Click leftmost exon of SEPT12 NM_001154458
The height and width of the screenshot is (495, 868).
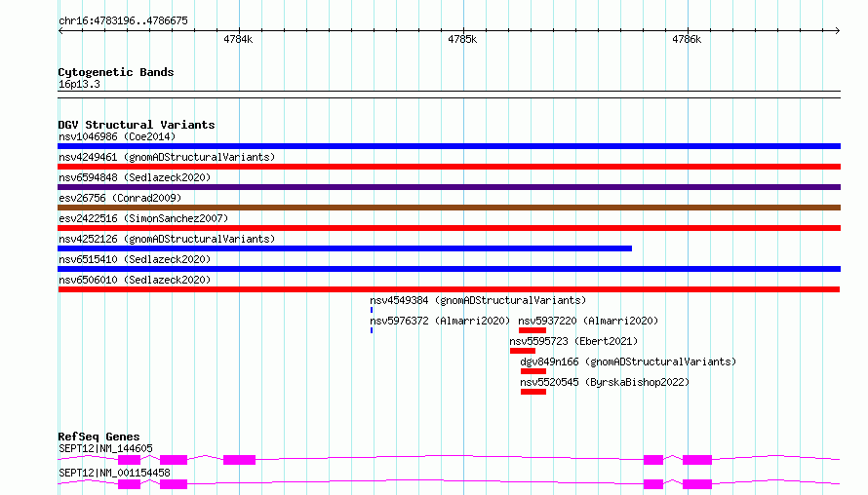[x=129, y=484]
